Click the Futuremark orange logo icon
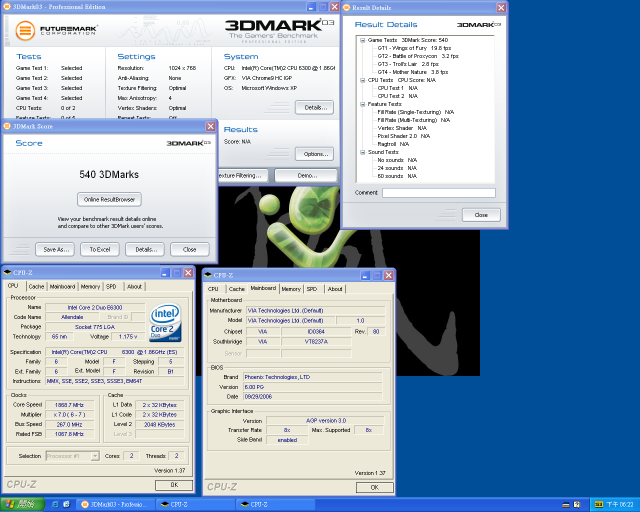Image resolution: width=640 pixels, height=512 pixels. coord(25,30)
